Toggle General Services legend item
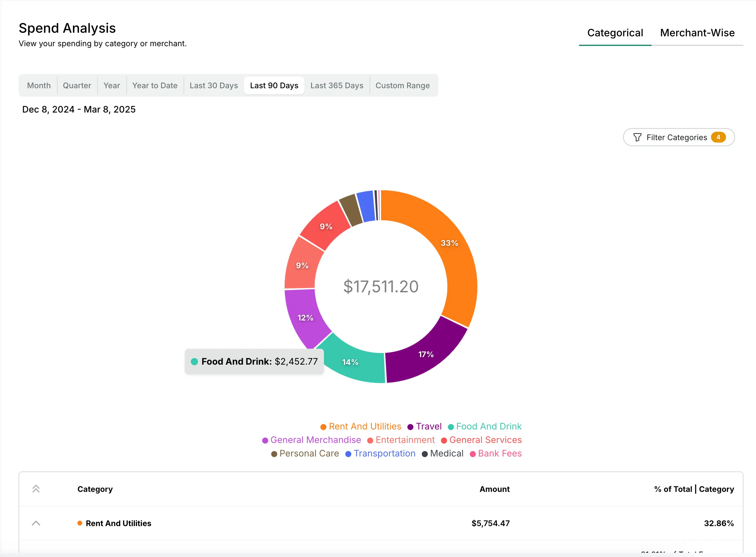This screenshot has height=557, width=756. click(x=481, y=440)
